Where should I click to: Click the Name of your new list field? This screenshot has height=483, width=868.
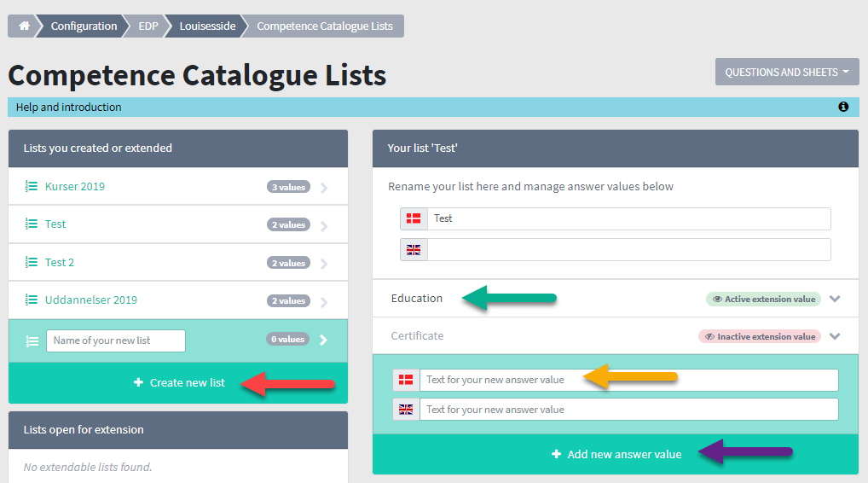(116, 340)
